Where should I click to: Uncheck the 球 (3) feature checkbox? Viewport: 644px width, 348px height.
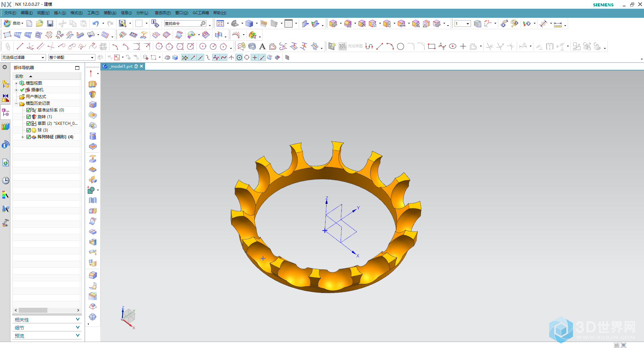(x=29, y=130)
